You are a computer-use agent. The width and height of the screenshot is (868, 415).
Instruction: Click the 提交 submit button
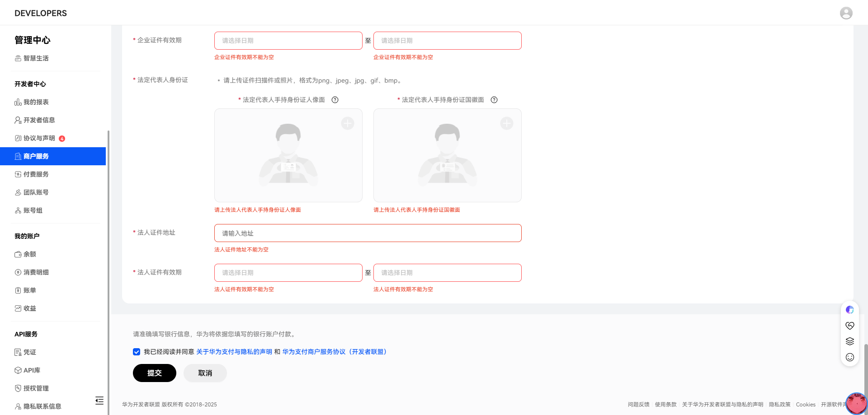[x=154, y=373]
